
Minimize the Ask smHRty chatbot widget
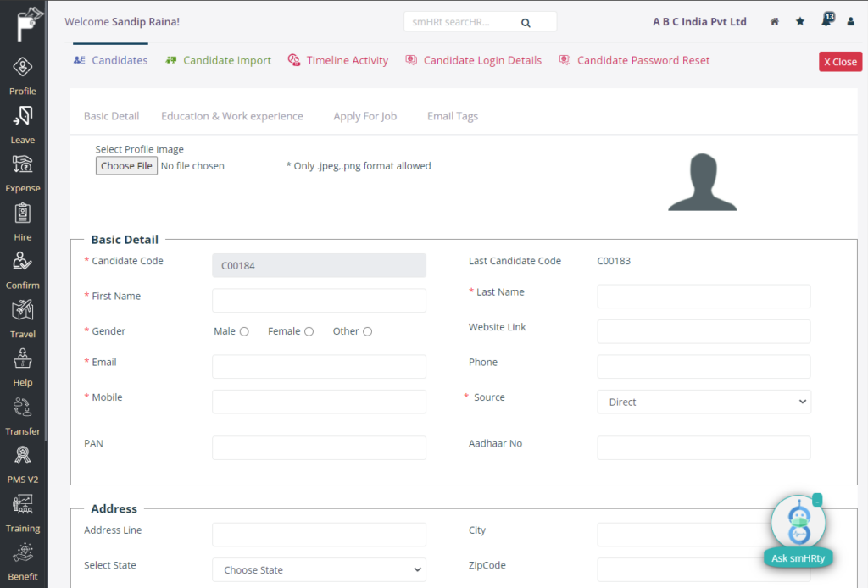(x=817, y=501)
